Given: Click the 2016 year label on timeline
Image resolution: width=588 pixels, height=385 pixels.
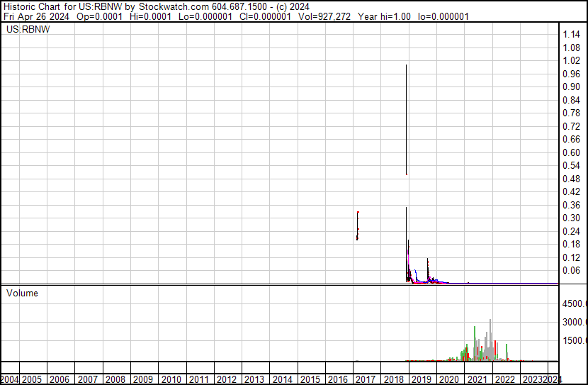Looking at the screenshot, I should 338,379.
